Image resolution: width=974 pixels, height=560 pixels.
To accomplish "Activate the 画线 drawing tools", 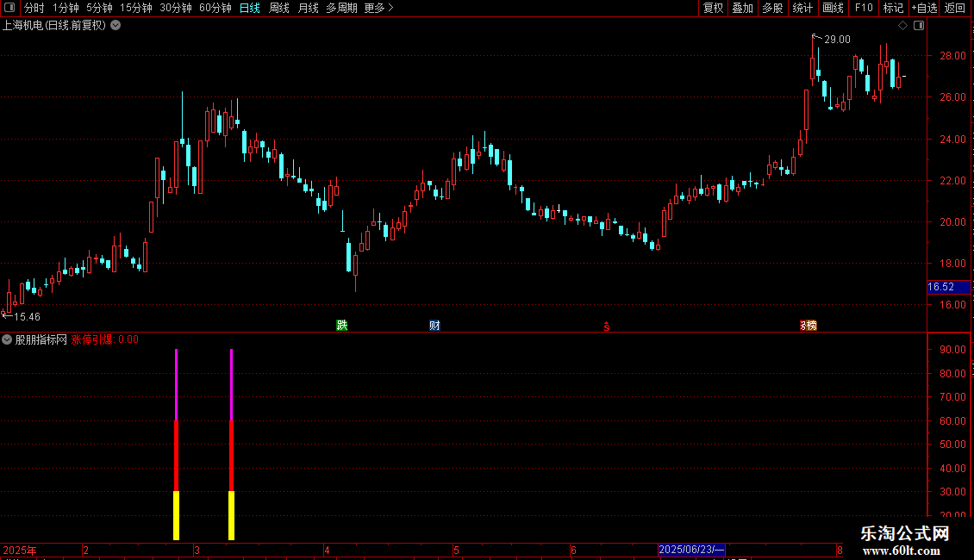I will coord(833,8).
